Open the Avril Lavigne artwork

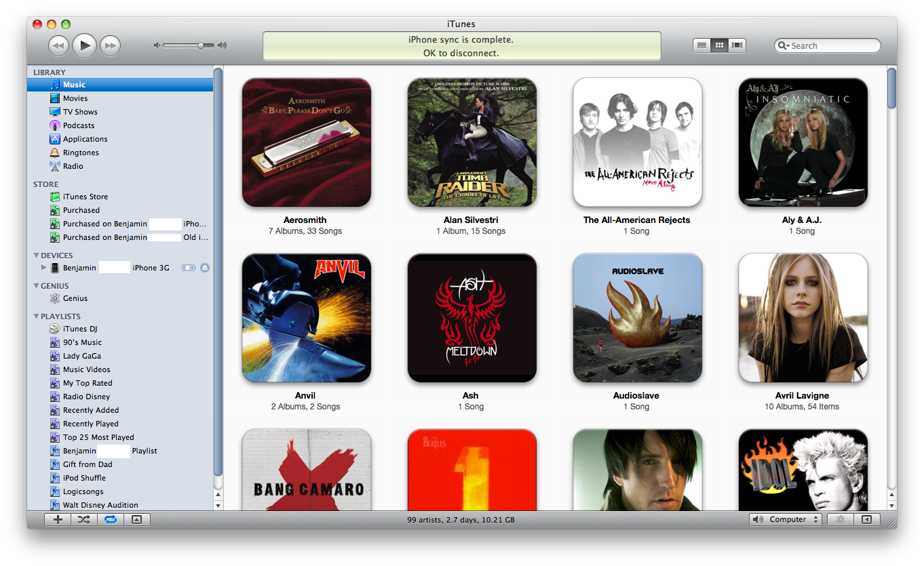tap(803, 318)
